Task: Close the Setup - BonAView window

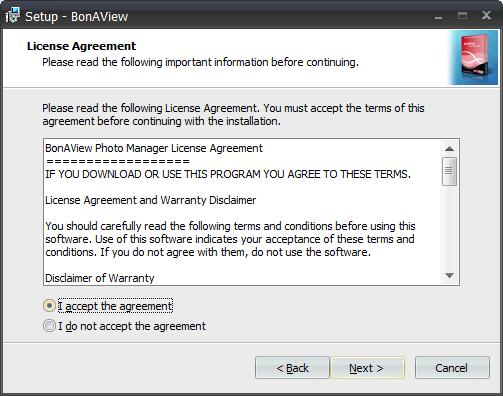Action: pyautogui.click(x=486, y=15)
